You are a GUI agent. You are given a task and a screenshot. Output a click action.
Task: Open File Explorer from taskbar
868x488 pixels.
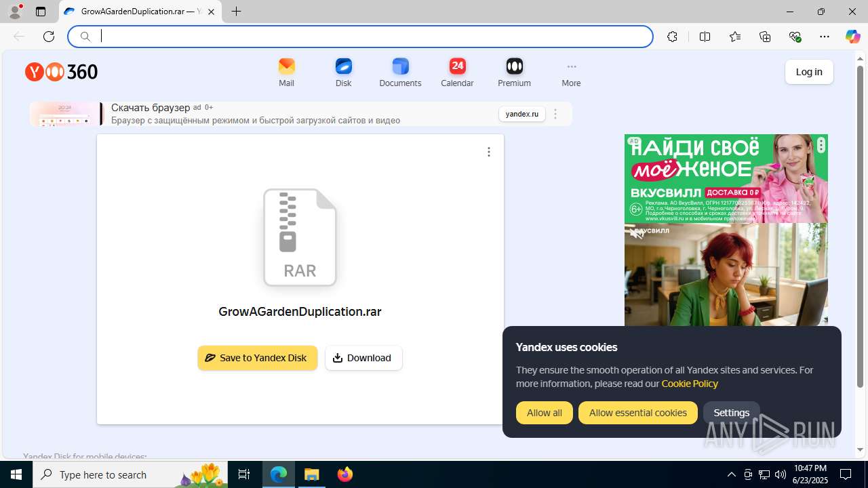[312, 474]
